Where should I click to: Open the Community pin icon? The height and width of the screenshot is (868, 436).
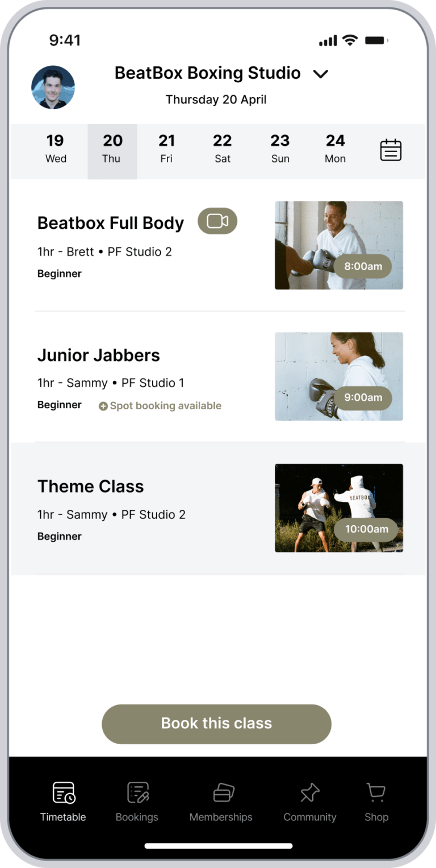pyautogui.click(x=310, y=792)
